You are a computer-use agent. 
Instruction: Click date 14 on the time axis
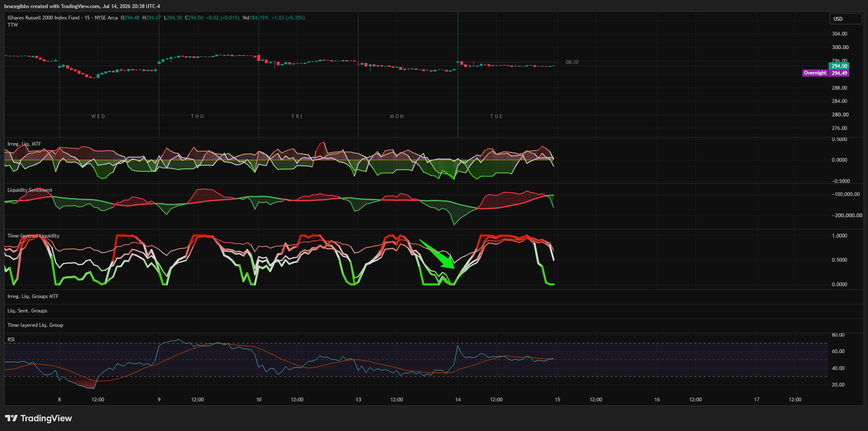(x=458, y=400)
